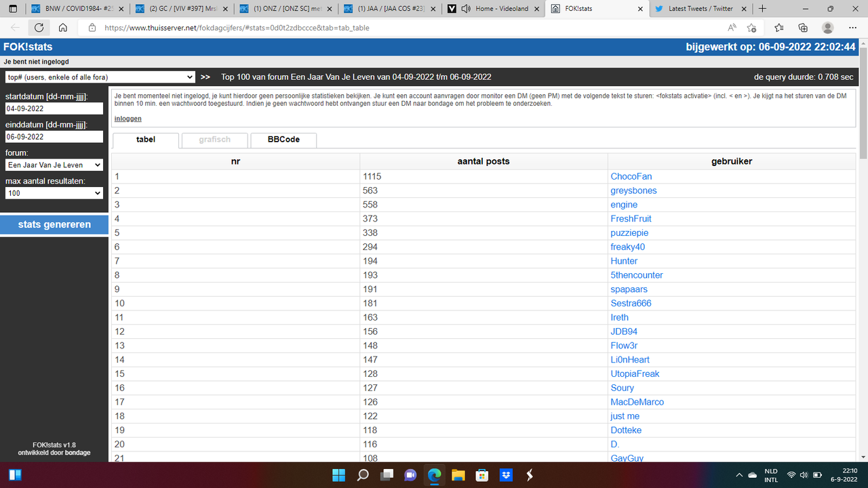Switch to Latest Tweets / Twitter tab
868x488 pixels.
point(700,9)
